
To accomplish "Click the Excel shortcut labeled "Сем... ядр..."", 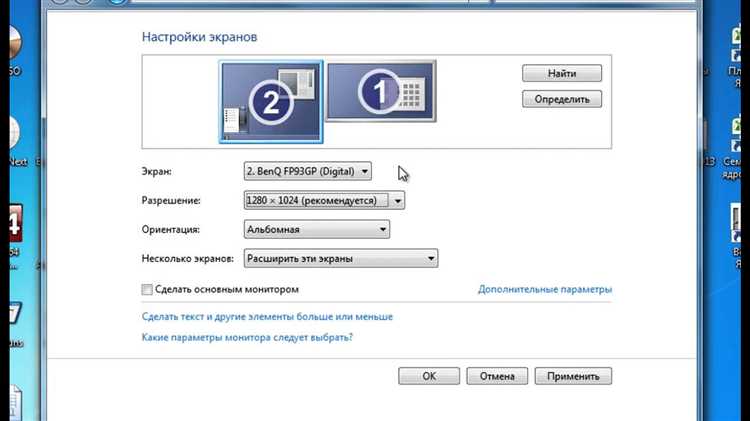I will coord(736,135).
